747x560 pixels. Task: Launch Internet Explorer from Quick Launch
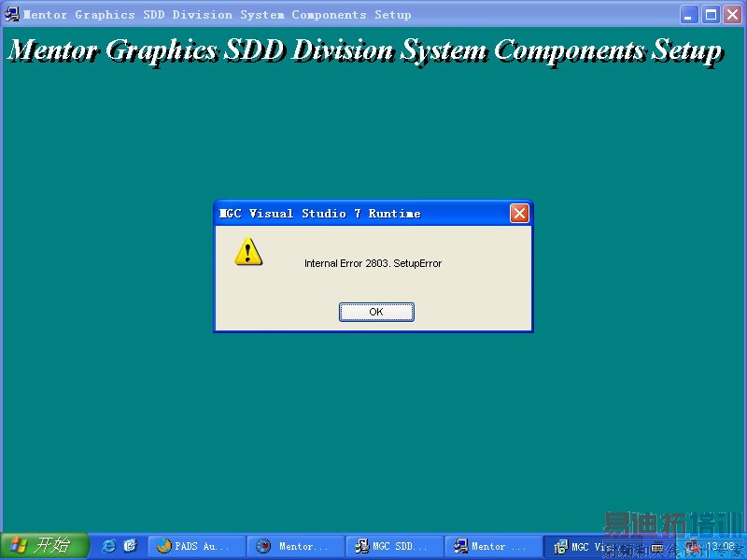109,546
